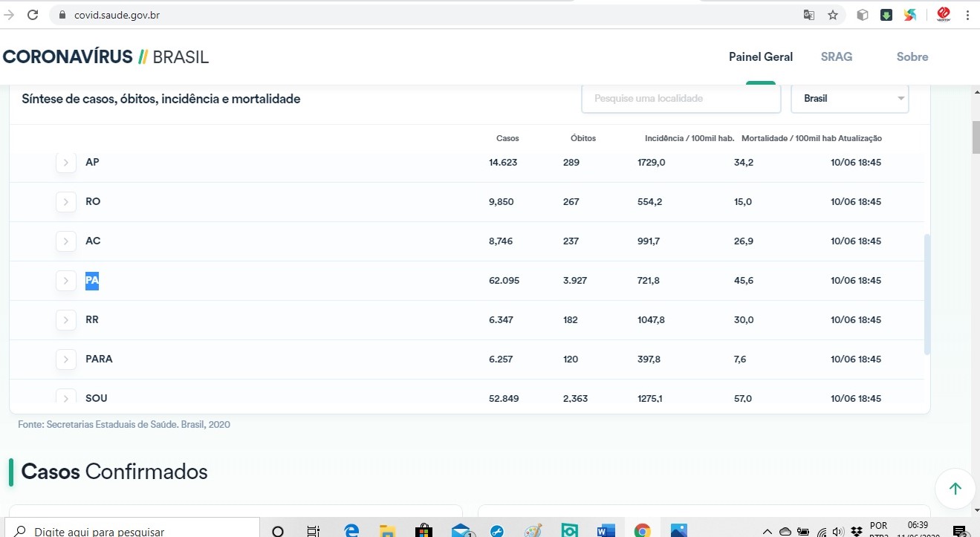This screenshot has height=537, width=980.
Task: Expand the AP state row
Action: coord(66,163)
